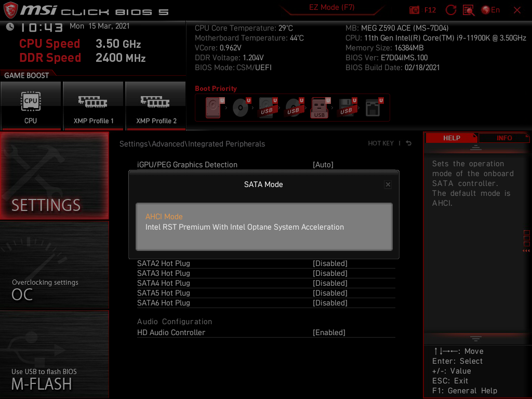This screenshot has width=532, height=399.
Task: Switch to the INFO tab
Action: click(x=504, y=138)
